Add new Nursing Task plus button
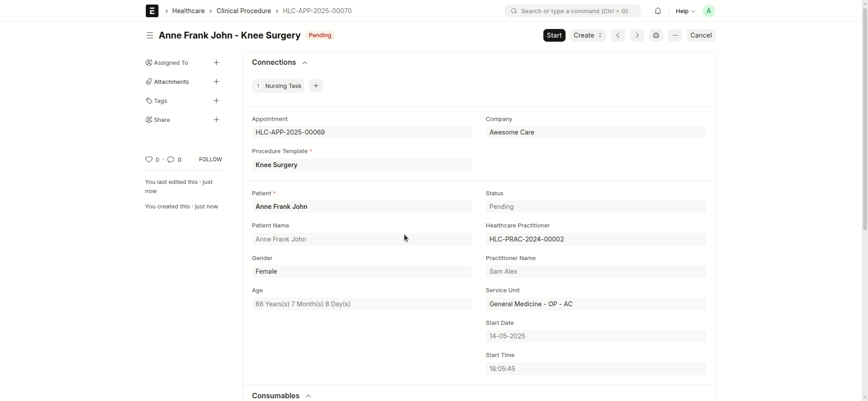Screen dimensions: 868x401 (316, 86)
